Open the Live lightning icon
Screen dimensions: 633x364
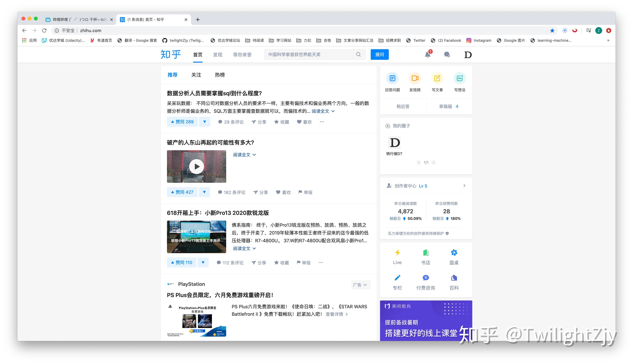click(x=397, y=253)
